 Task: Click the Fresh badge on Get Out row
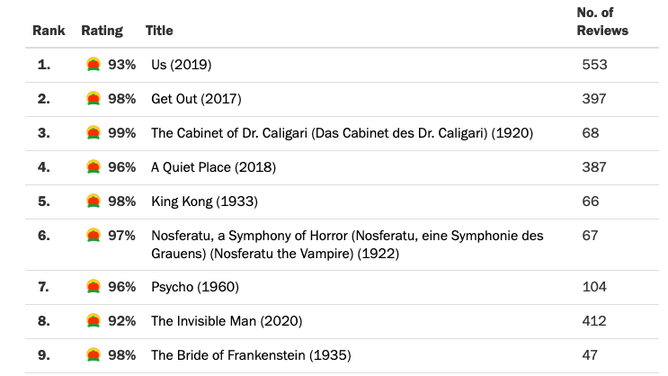[x=93, y=98]
